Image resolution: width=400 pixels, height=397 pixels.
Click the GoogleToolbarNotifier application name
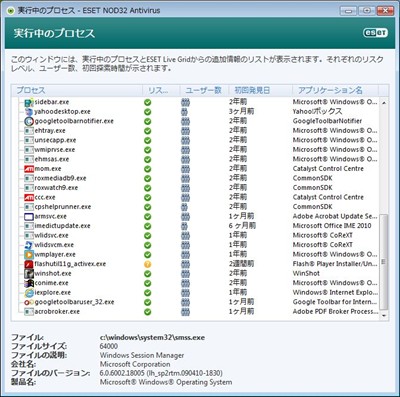coord(327,121)
